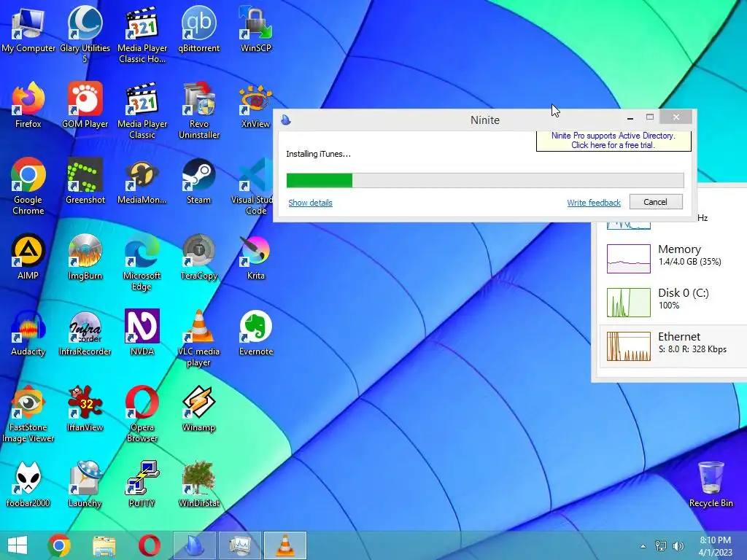Switch to Task Manager taskbar button

[239, 545]
